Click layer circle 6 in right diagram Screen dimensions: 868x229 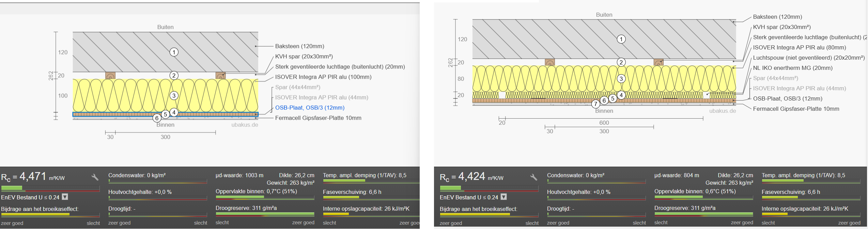604,101
